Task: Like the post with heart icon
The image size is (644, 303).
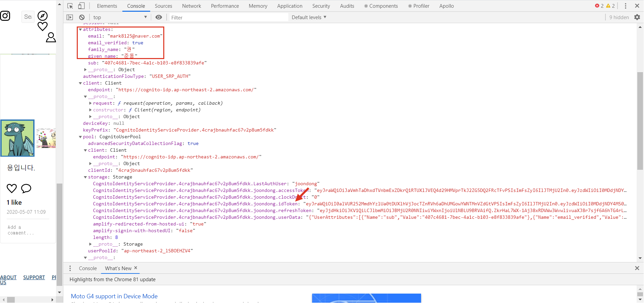Action: (12, 189)
